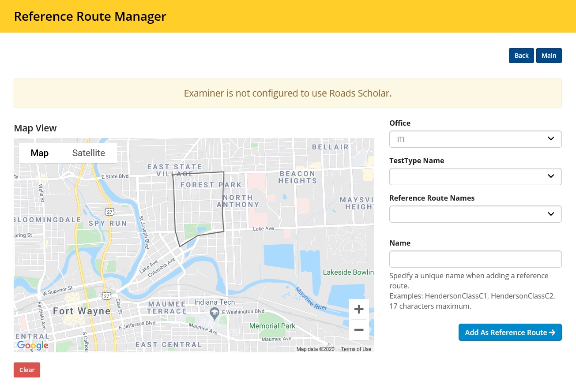Open the Office dropdown showing ITI
Screen dimensions: 576x392
[x=475, y=139]
